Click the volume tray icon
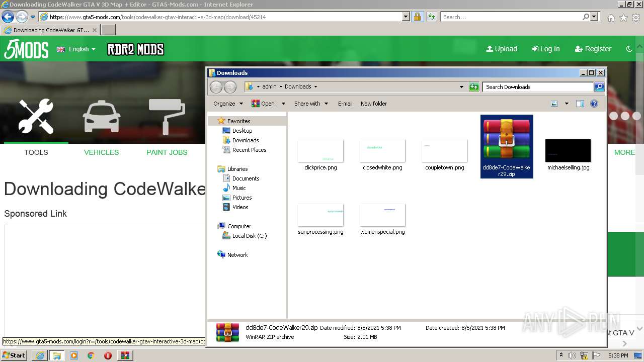The width and height of the screenshot is (644, 362). (572, 355)
